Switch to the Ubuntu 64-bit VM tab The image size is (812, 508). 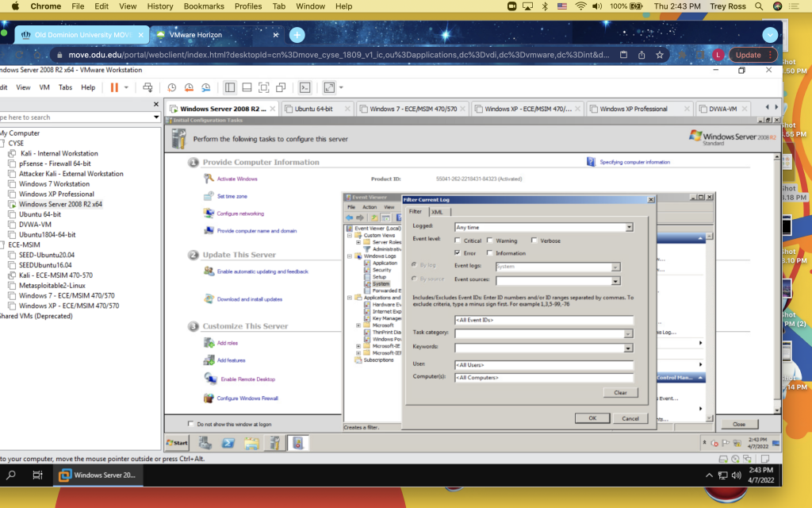click(313, 109)
